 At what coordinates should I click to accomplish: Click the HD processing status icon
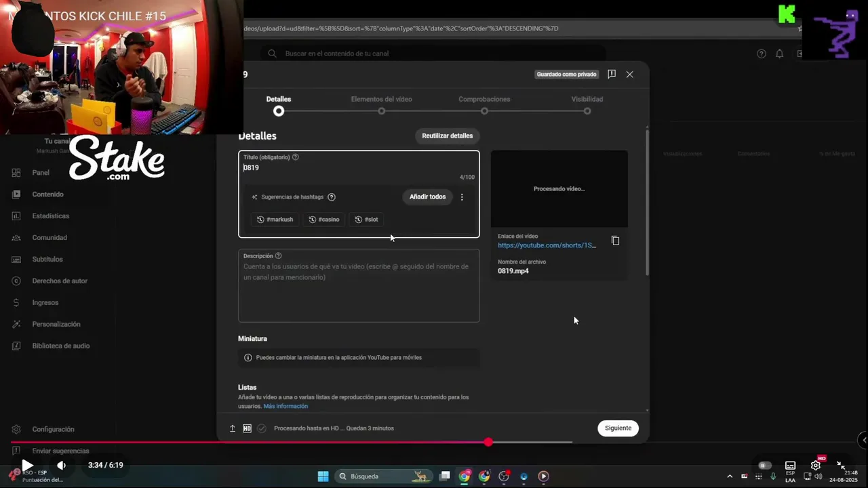pos(247,428)
